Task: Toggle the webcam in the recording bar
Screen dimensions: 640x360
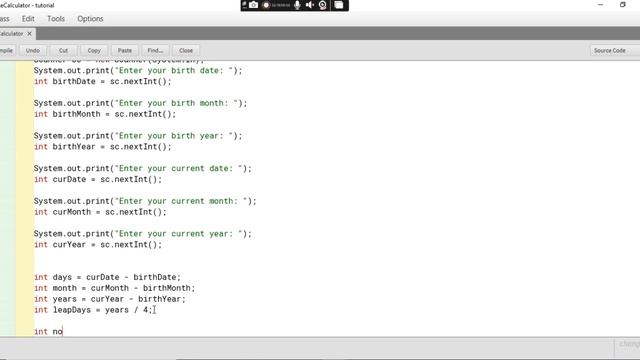Action: (323, 5)
